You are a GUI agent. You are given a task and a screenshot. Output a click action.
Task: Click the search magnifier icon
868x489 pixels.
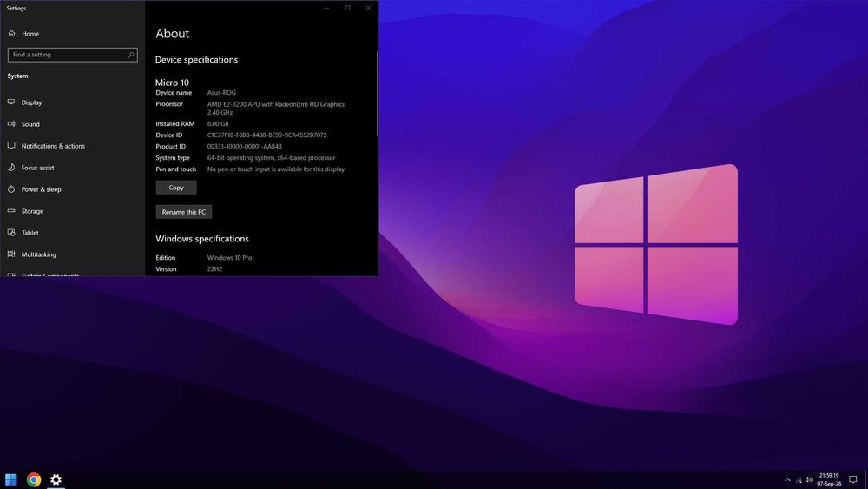[131, 55]
